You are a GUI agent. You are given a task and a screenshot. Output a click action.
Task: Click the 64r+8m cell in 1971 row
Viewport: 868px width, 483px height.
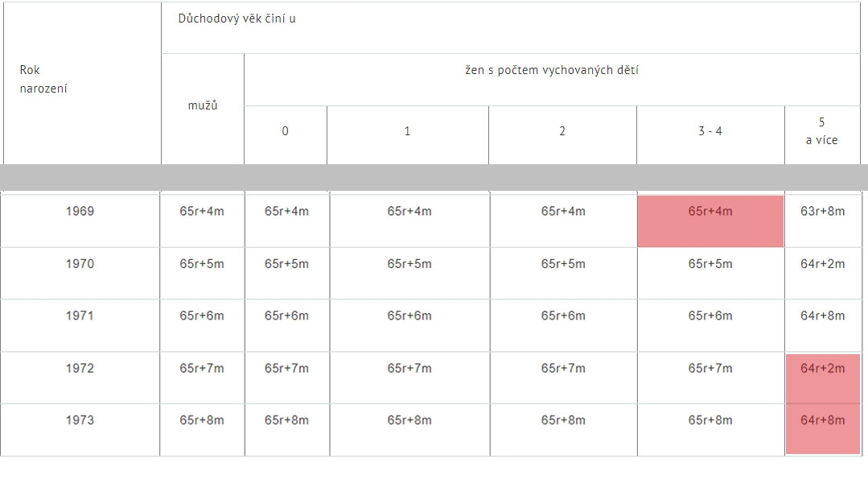point(823,325)
